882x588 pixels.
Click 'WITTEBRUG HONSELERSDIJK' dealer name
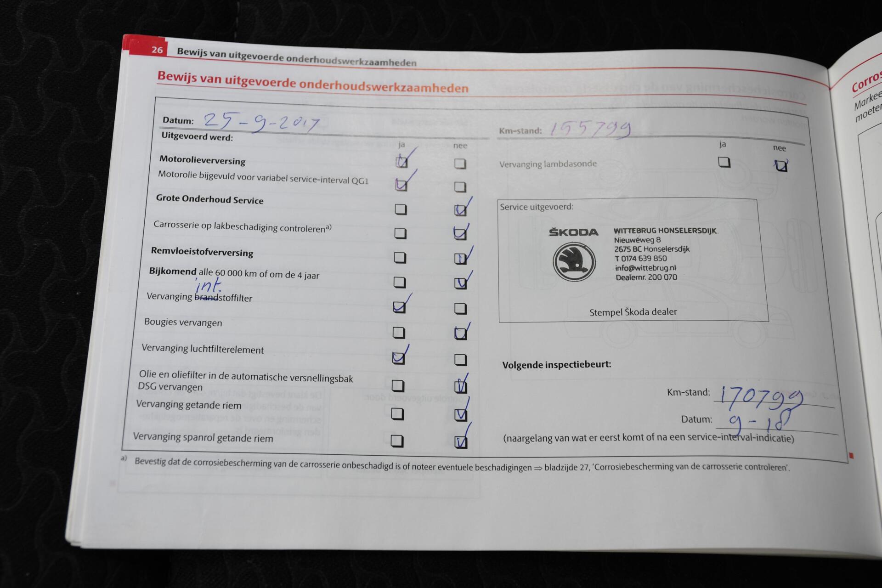665,231
